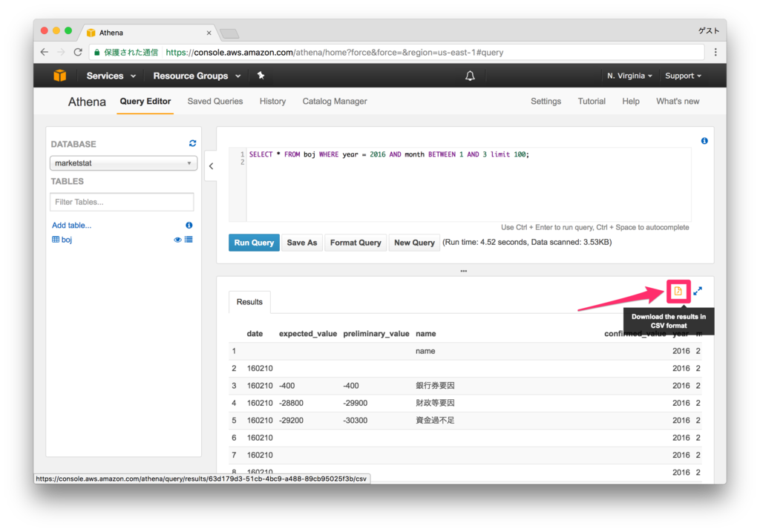The height and width of the screenshot is (532, 760).
Task: Click the Format Query button
Action: (356, 243)
